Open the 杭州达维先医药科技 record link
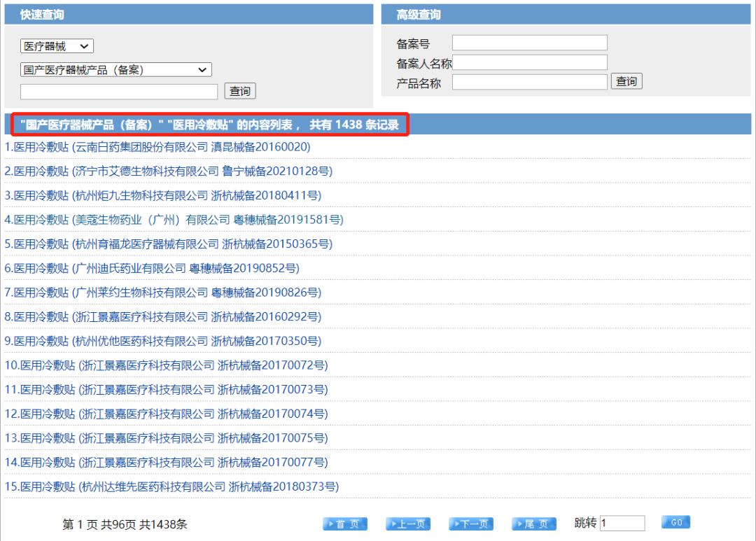 tap(171, 486)
